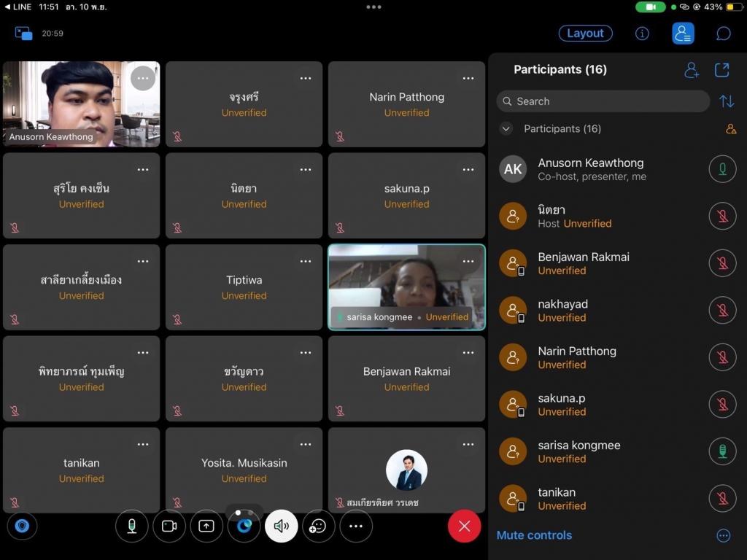The width and height of the screenshot is (747, 560).
Task: Open the shield security icon
Action: click(22, 526)
